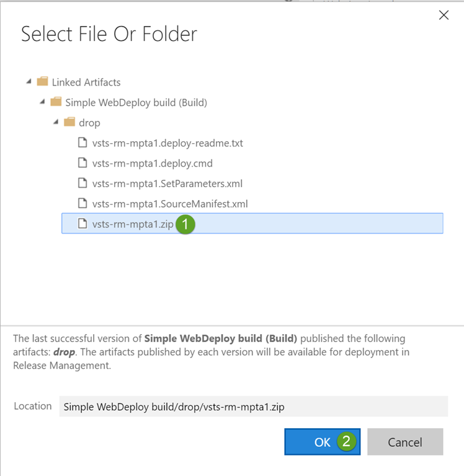Click the vsts-rm-mpta1.zip file icon
464x476 pixels.
pyautogui.click(x=82, y=224)
